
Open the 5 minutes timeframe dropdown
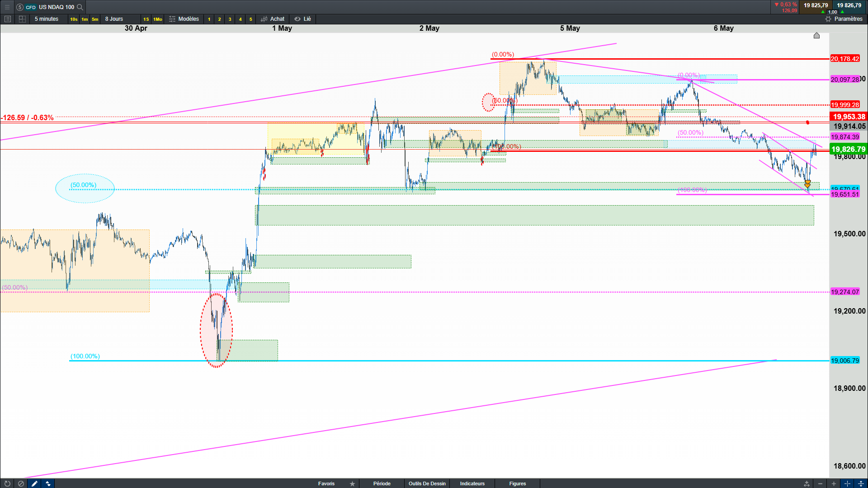47,19
